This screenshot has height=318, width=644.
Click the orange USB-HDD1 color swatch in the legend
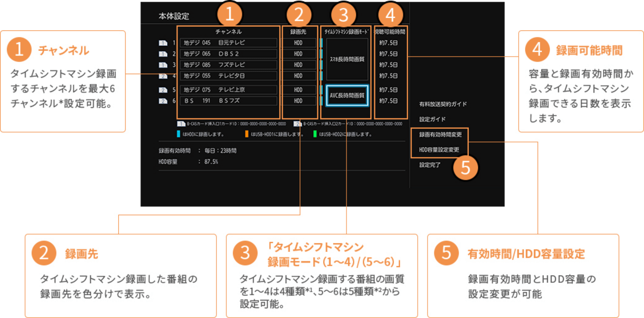247,134
